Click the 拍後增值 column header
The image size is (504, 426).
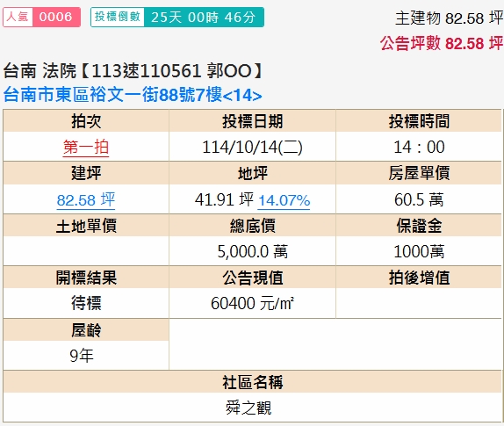tap(419, 278)
